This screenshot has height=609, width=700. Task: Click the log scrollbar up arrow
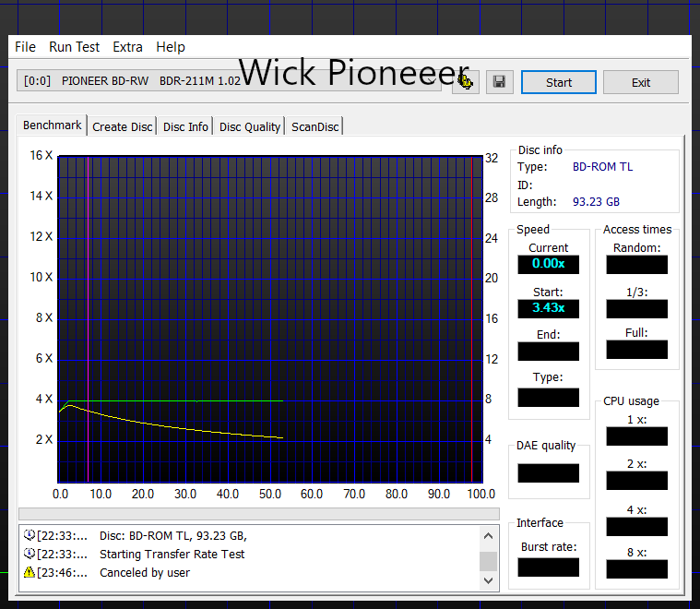[x=489, y=536]
